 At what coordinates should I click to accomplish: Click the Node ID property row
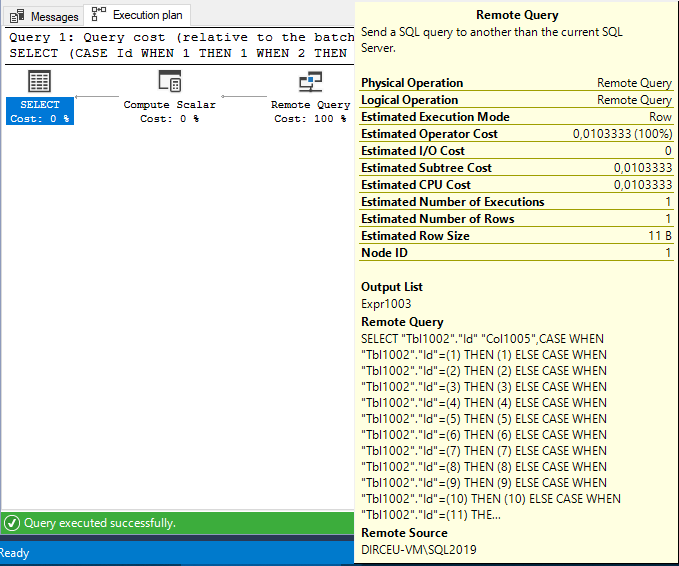click(516, 253)
